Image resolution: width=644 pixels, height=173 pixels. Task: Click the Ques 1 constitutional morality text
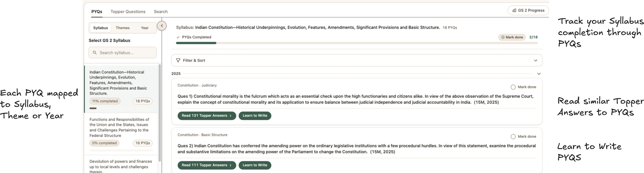355,99
